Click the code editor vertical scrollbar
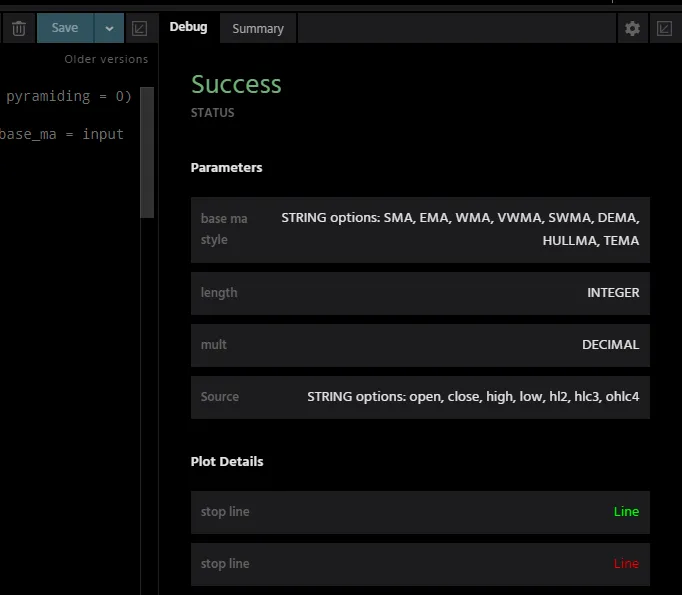 coord(147,152)
